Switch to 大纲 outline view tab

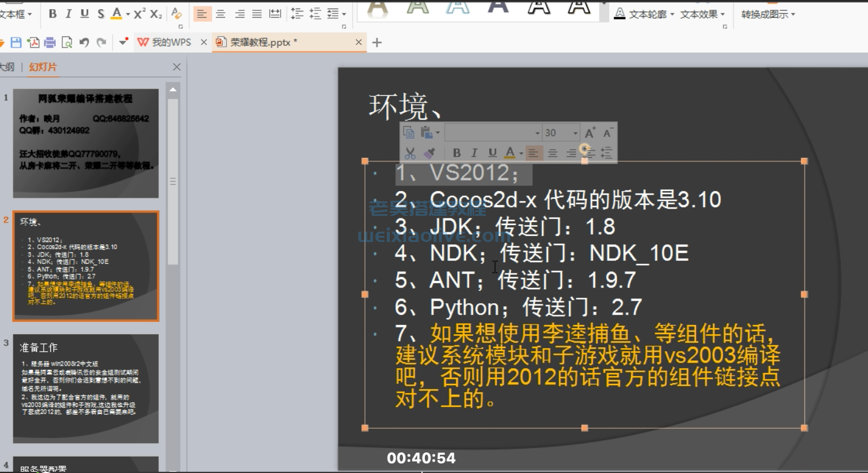point(7,67)
